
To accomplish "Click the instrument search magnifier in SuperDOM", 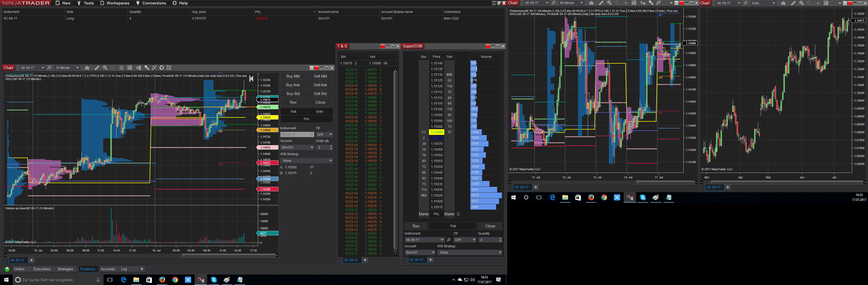I will (x=449, y=240).
